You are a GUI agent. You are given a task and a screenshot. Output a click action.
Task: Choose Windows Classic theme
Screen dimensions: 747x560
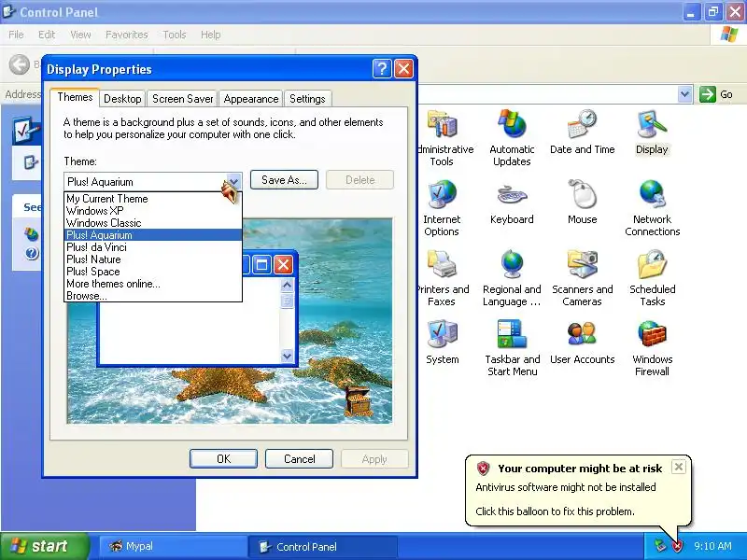click(x=153, y=223)
